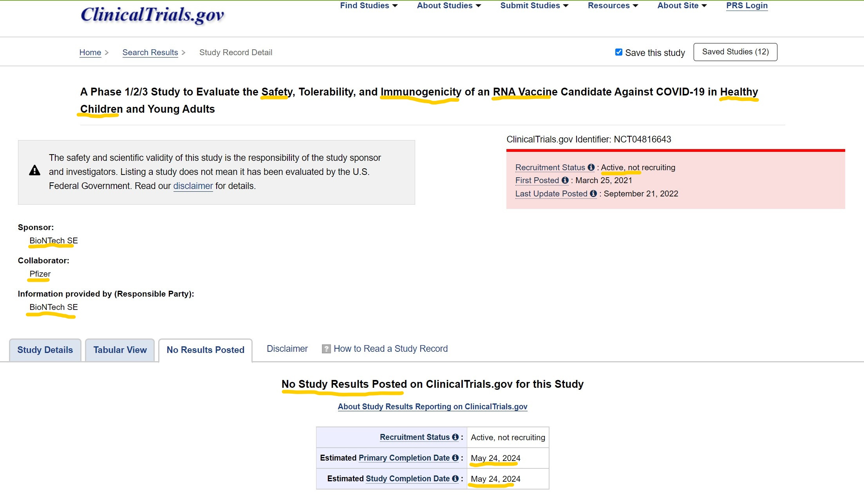This screenshot has height=504, width=864.
Task: Follow the PRS Login link
Action: point(747,5)
